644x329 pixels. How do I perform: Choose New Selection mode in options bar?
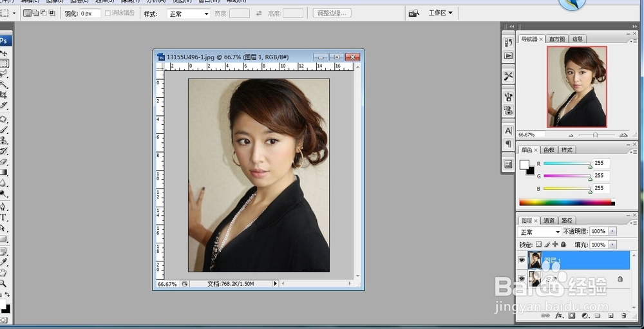tap(28, 13)
